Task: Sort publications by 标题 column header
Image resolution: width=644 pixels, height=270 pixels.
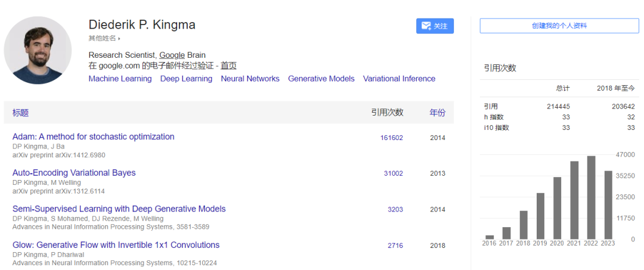Action: click(x=20, y=113)
